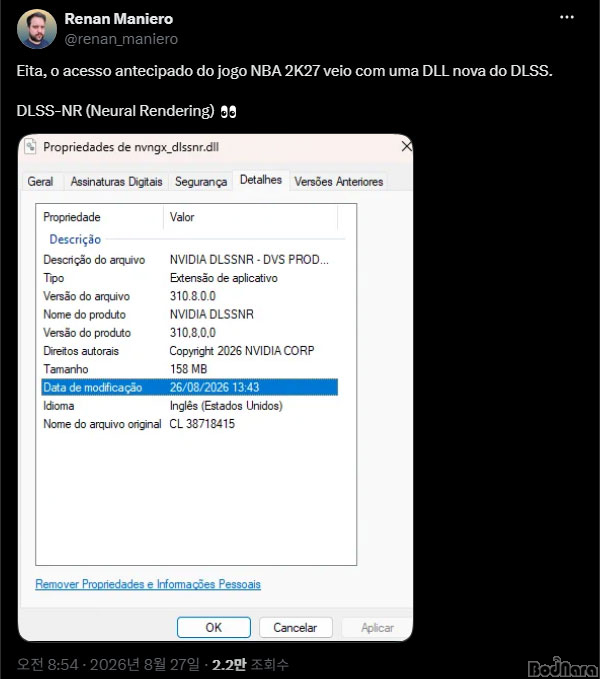Click the file icon in the dialog title bar

click(x=30, y=146)
